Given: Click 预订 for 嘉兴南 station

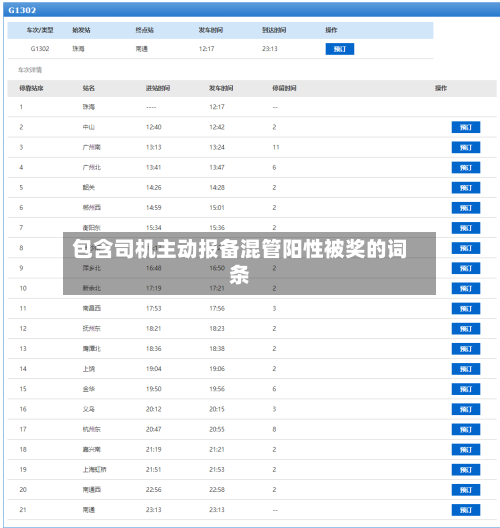Looking at the screenshot, I should point(466,450).
